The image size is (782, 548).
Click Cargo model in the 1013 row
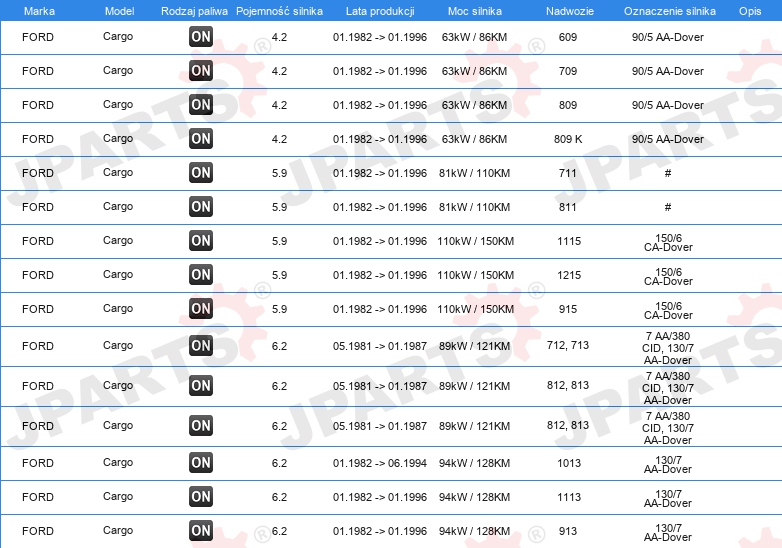point(118,463)
